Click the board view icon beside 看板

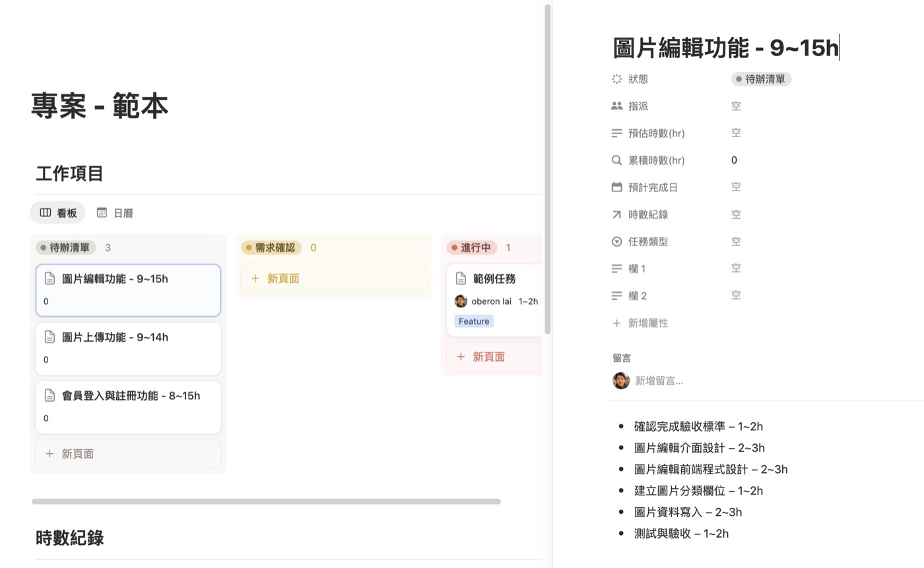coord(46,212)
